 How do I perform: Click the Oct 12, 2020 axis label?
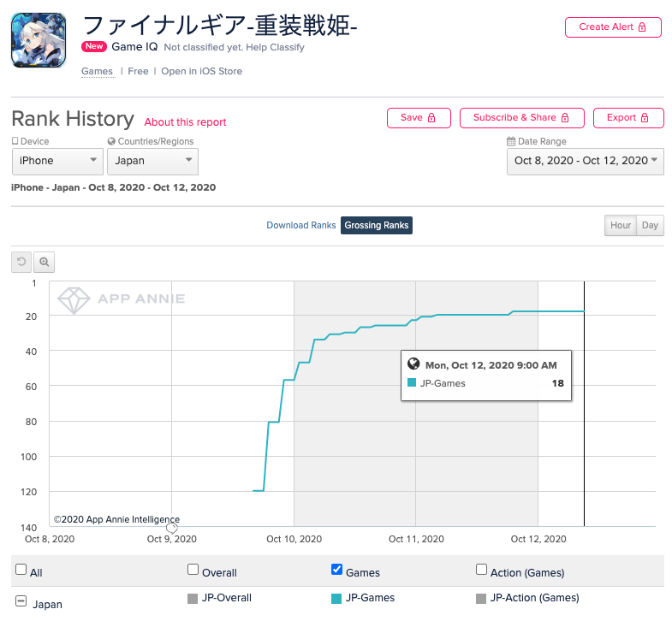coord(538,539)
